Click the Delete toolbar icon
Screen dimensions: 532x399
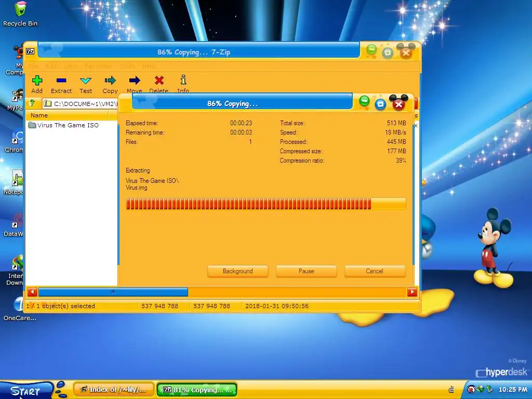(x=159, y=81)
